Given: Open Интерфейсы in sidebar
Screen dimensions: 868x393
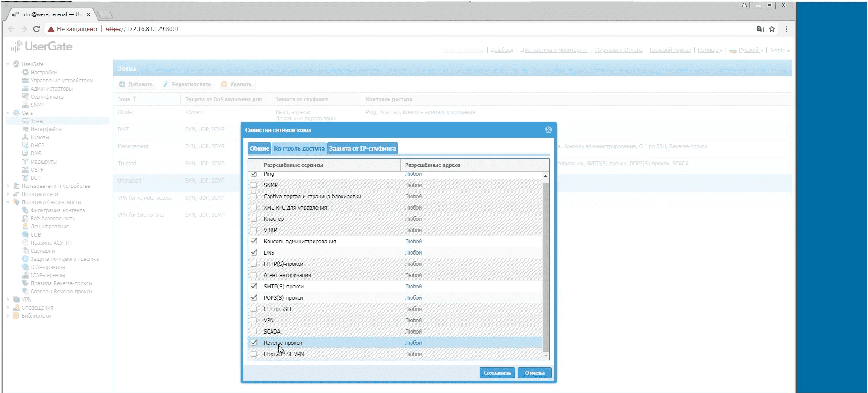Looking at the screenshot, I should 46,129.
